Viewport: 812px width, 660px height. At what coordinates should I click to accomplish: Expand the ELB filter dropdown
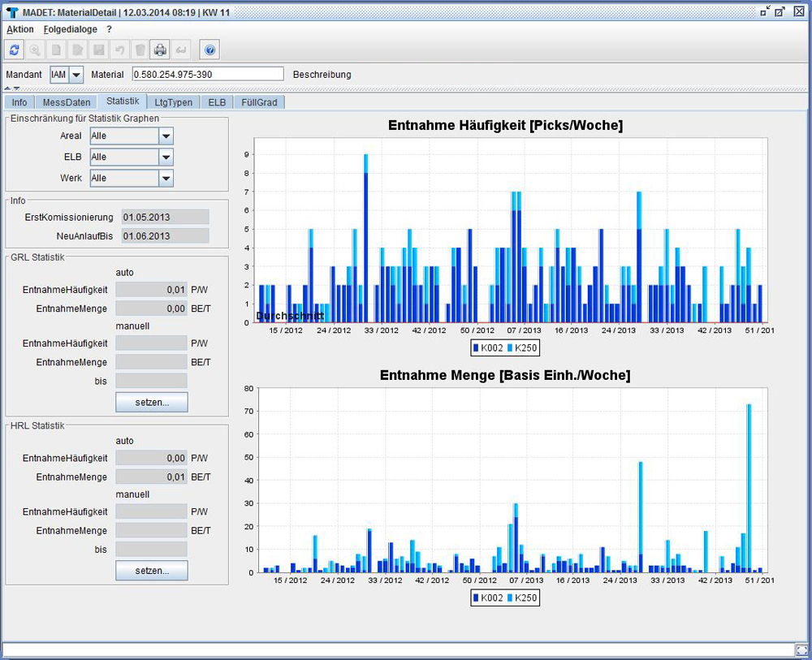pyautogui.click(x=166, y=157)
